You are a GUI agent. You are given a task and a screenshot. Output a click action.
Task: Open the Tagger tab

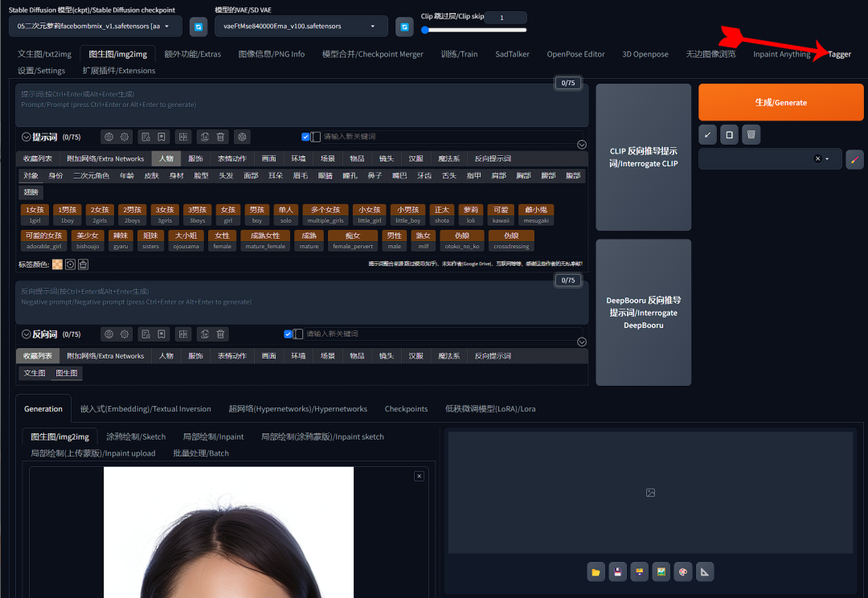click(x=839, y=54)
